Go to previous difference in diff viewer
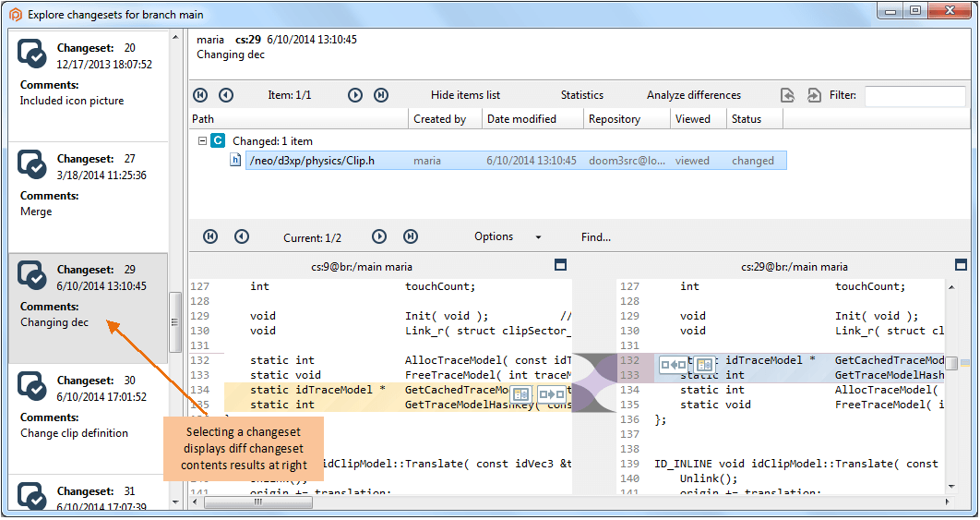The width and height of the screenshot is (980, 520). [x=242, y=236]
